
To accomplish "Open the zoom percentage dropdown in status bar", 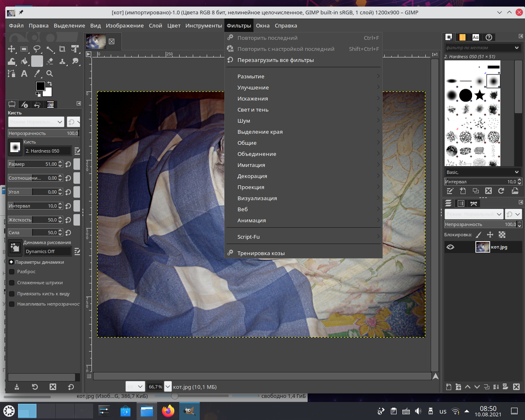I will [x=168, y=387].
